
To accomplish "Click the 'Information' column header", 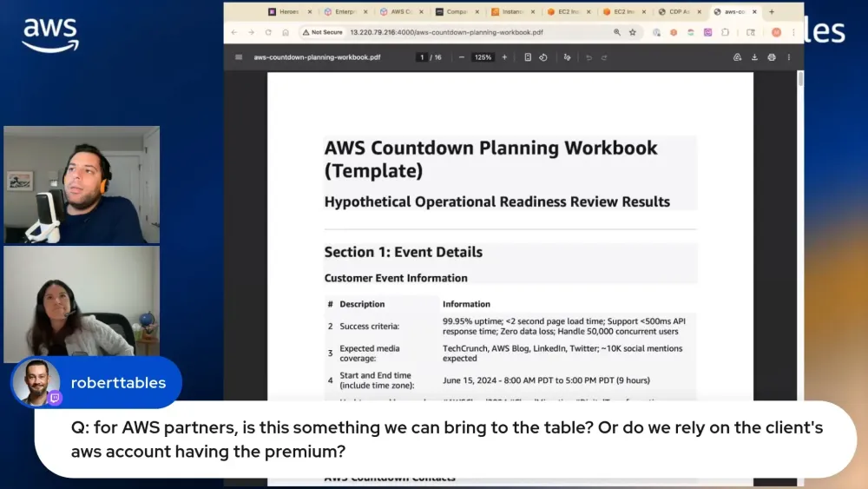I will point(466,304).
